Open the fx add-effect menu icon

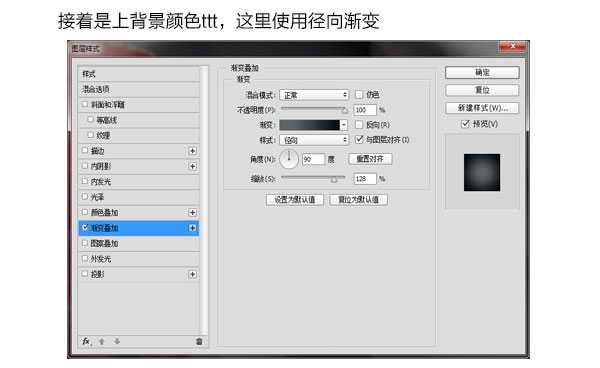pyautogui.click(x=86, y=341)
